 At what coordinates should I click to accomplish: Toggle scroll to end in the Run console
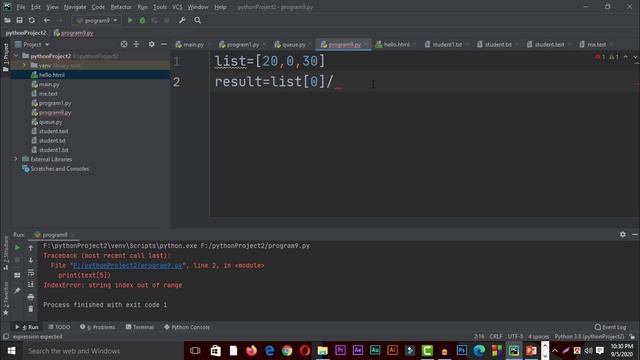[31, 284]
